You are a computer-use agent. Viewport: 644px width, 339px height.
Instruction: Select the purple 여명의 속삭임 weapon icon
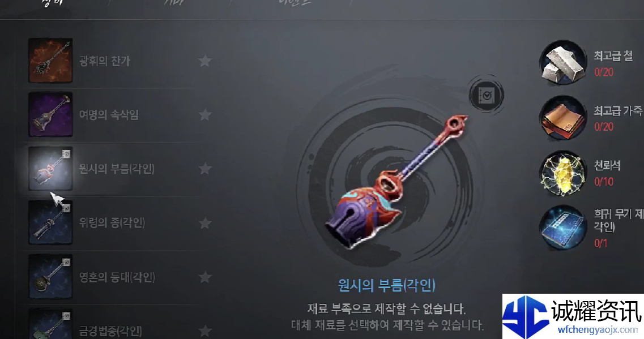tap(50, 114)
